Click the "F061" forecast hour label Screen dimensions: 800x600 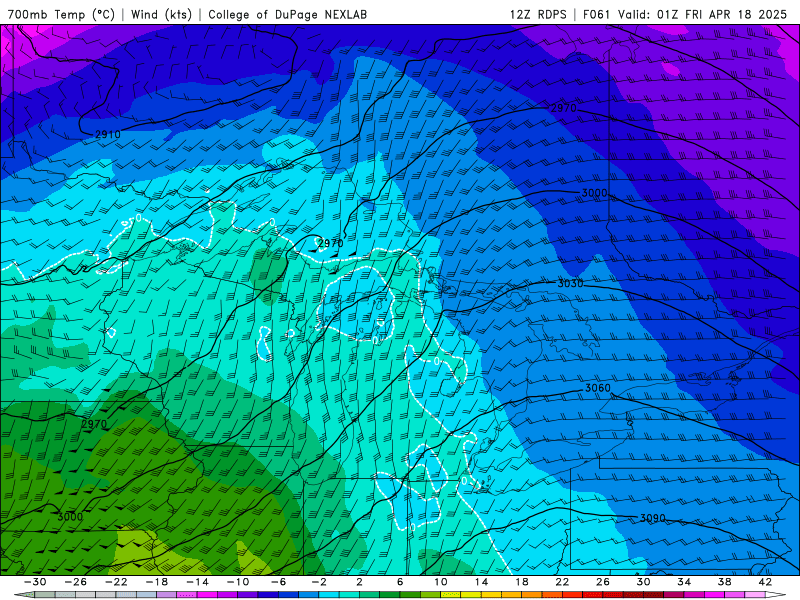pyautogui.click(x=596, y=14)
